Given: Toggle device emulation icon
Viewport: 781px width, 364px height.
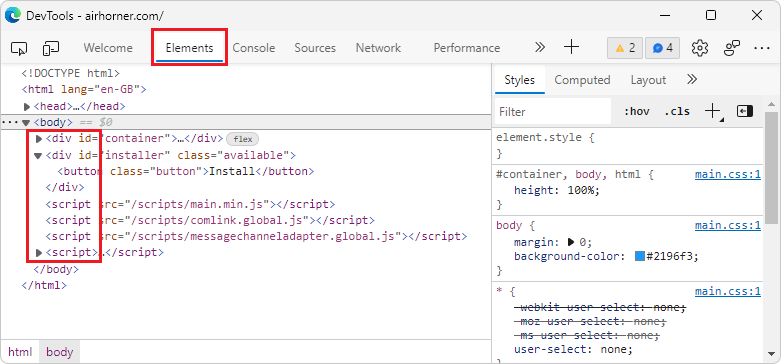Looking at the screenshot, I should pyautogui.click(x=51, y=48).
